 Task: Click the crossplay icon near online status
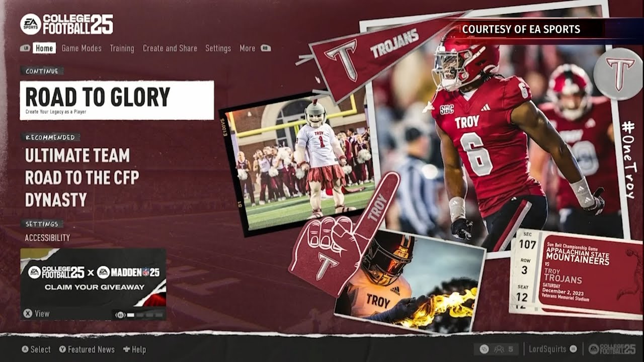[484, 348]
